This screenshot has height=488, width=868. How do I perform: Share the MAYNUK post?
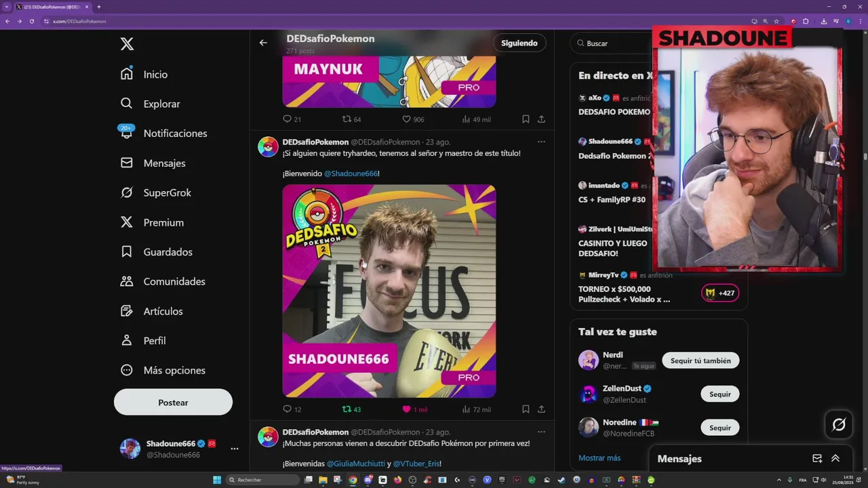tap(541, 119)
